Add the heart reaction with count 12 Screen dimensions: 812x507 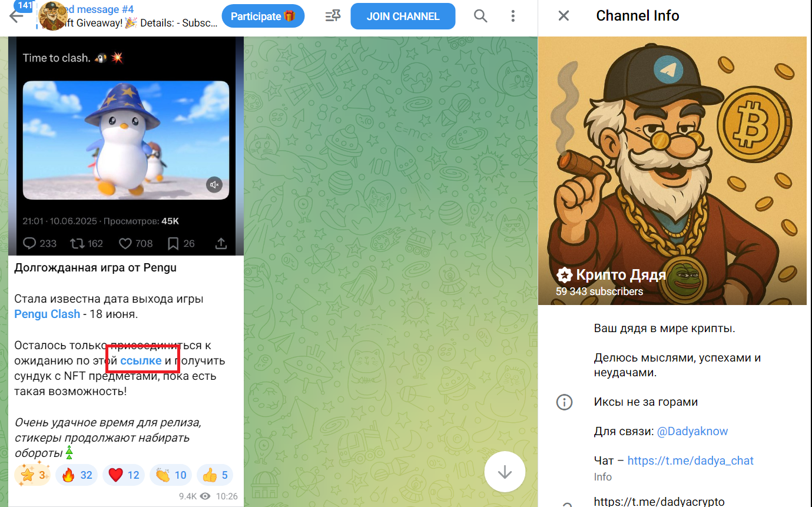point(124,475)
